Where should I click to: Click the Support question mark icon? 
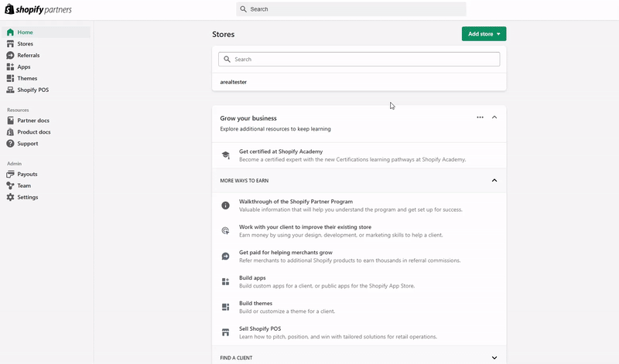pyautogui.click(x=10, y=144)
